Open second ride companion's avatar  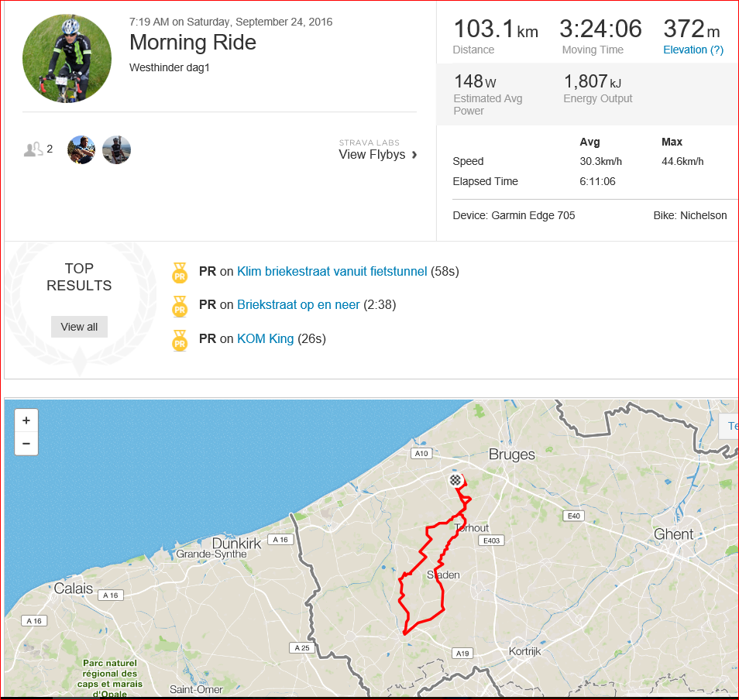click(x=116, y=149)
